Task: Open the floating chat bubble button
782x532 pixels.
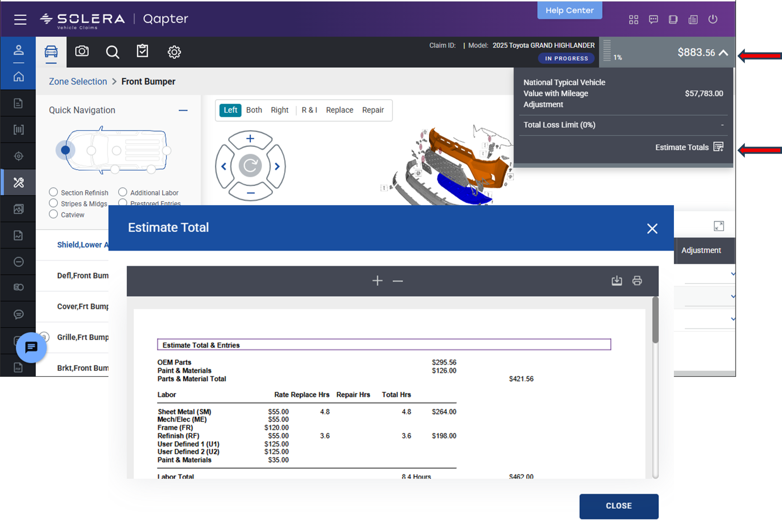Action: tap(31, 347)
